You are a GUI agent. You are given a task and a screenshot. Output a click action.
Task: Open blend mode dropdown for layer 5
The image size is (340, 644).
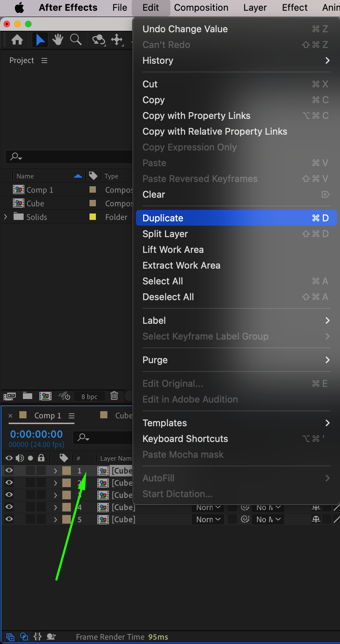[208, 519]
